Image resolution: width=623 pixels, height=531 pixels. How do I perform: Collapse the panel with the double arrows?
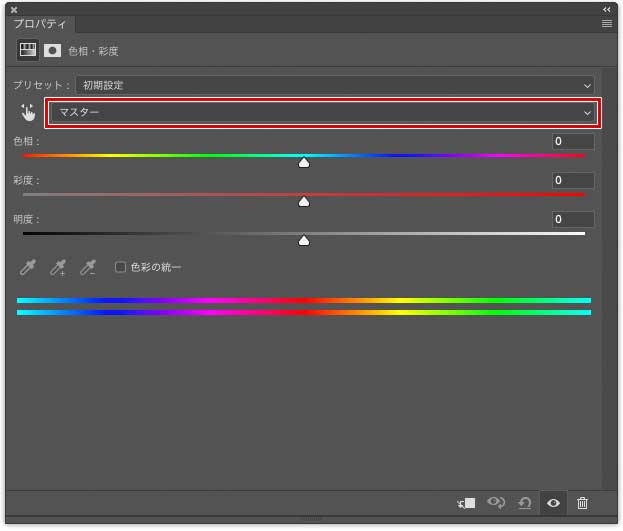(x=606, y=10)
